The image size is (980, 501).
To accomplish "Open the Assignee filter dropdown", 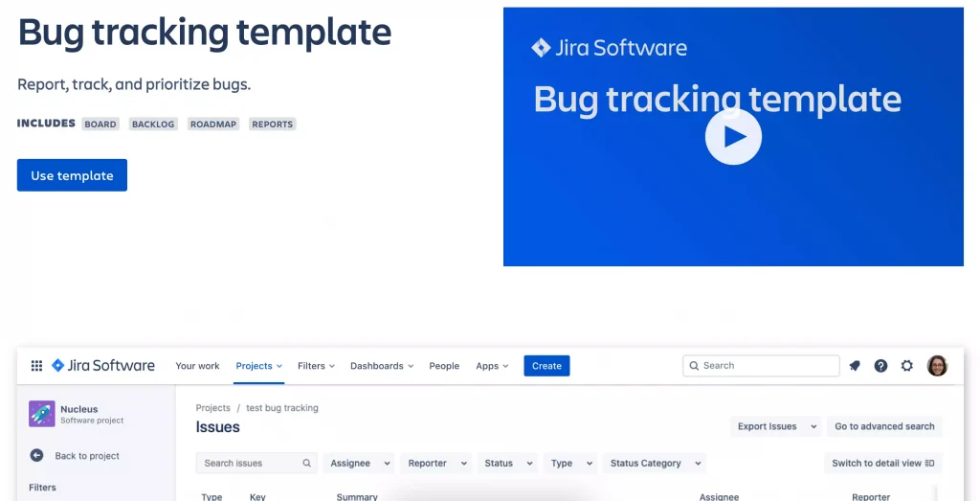I will 359,464.
